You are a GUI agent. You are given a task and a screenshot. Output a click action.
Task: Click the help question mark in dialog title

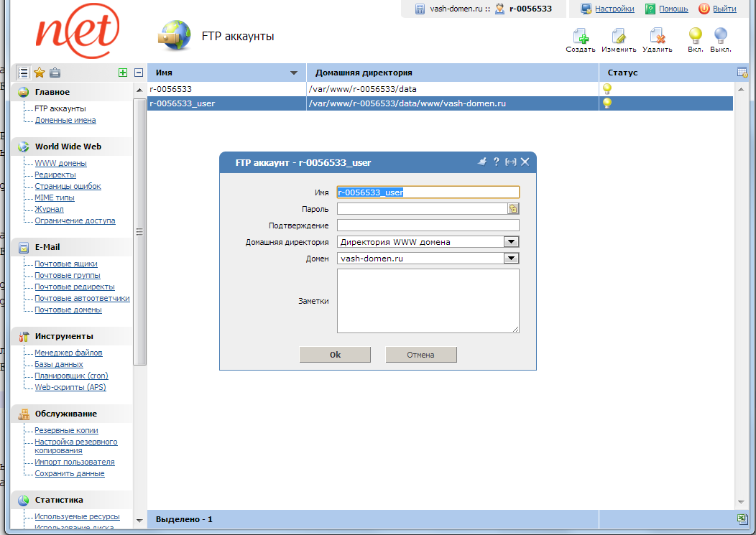point(496,162)
